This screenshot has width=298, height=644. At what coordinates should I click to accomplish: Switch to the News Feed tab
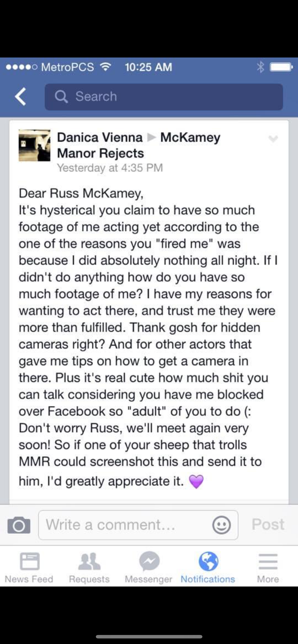pos(29,567)
